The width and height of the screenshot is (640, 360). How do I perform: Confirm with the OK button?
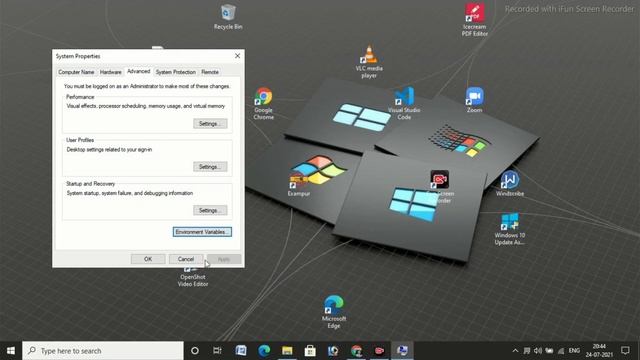pyautogui.click(x=148, y=259)
